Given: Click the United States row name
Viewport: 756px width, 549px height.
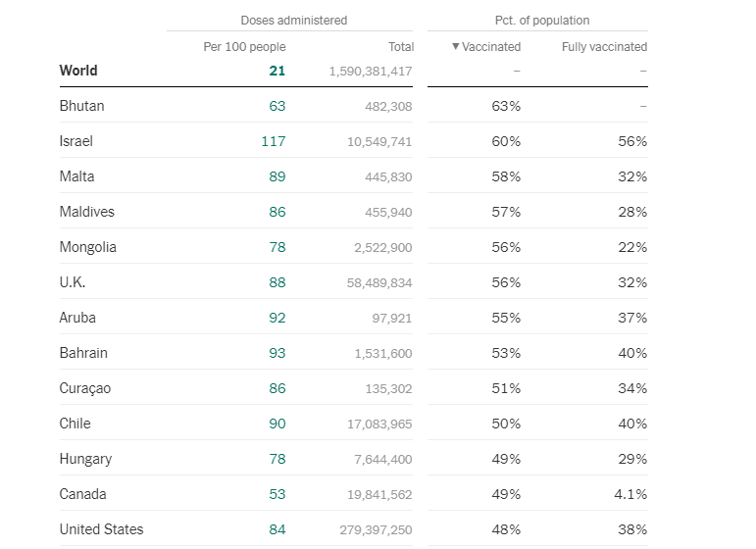Looking at the screenshot, I should 101,529.
